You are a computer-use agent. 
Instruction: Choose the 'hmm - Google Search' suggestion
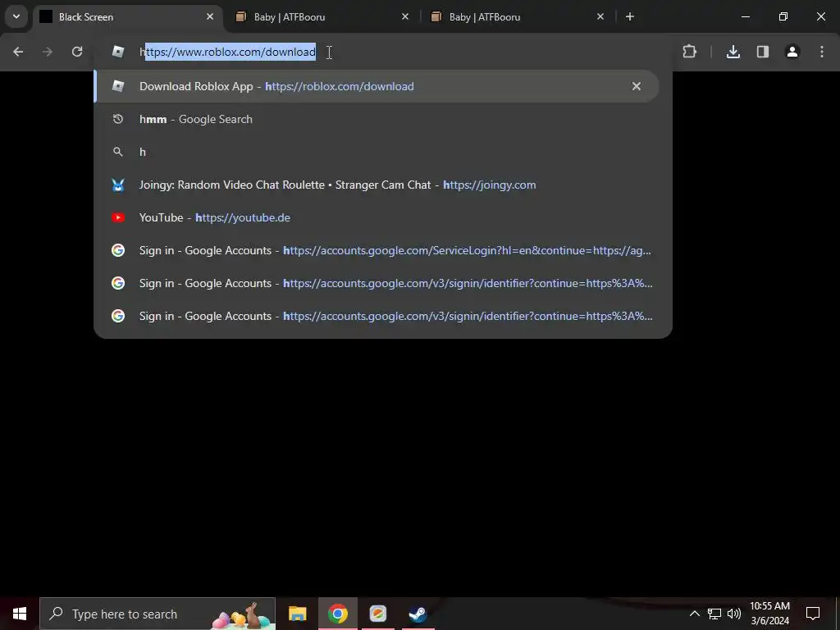point(376,119)
